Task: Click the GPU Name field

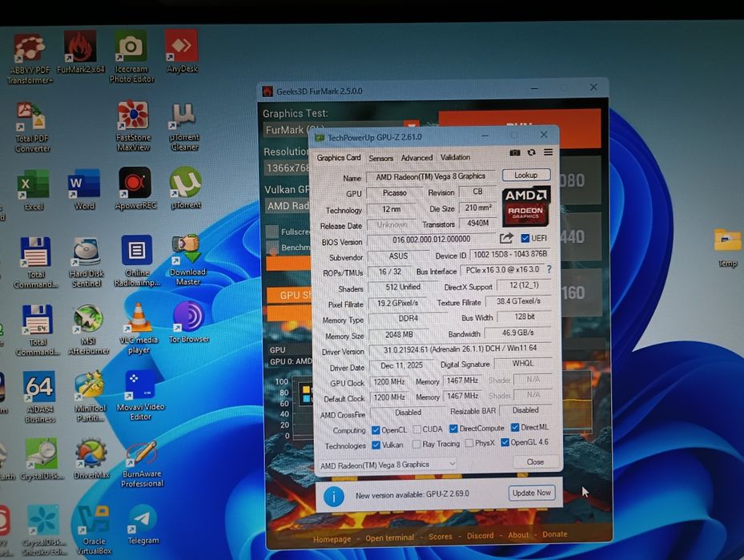Action: click(x=431, y=176)
